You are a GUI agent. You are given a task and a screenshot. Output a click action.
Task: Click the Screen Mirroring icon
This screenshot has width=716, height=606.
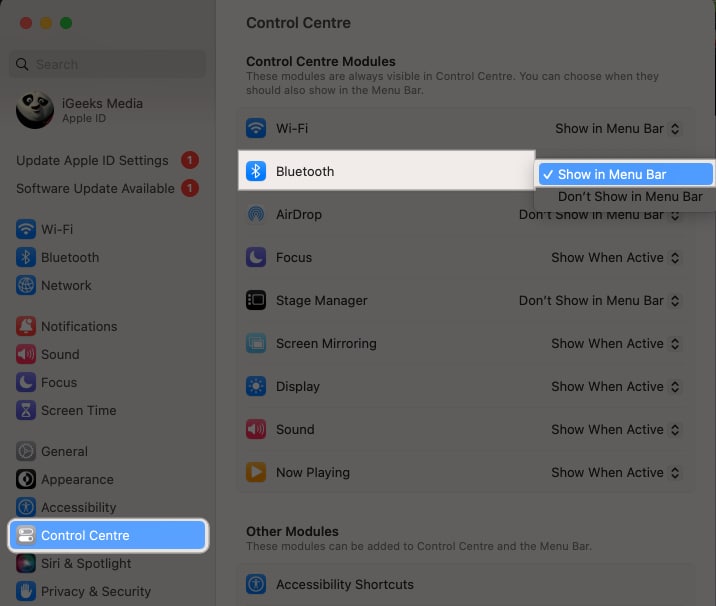pyautogui.click(x=256, y=343)
